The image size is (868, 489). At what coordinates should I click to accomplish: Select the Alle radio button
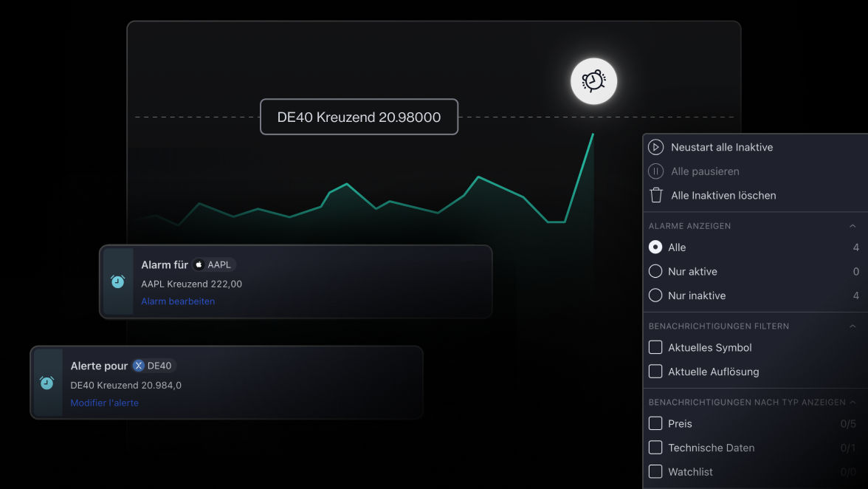pos(655,247)
